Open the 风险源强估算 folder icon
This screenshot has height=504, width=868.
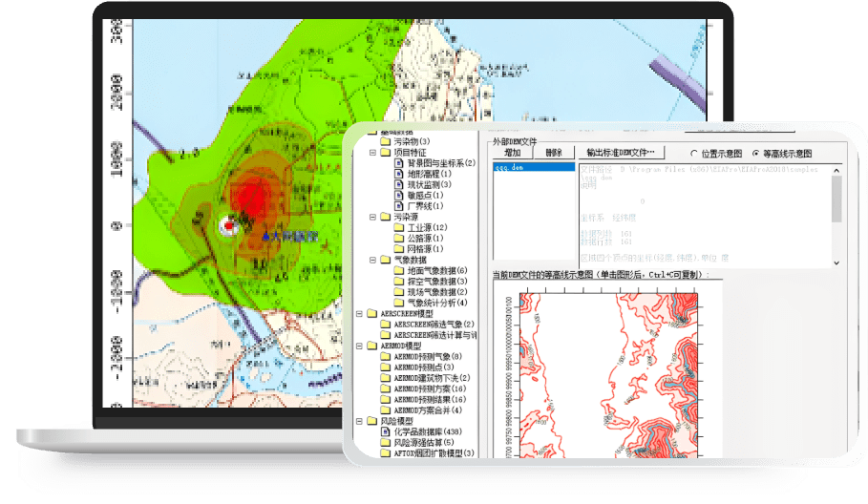tap(386, 442)
